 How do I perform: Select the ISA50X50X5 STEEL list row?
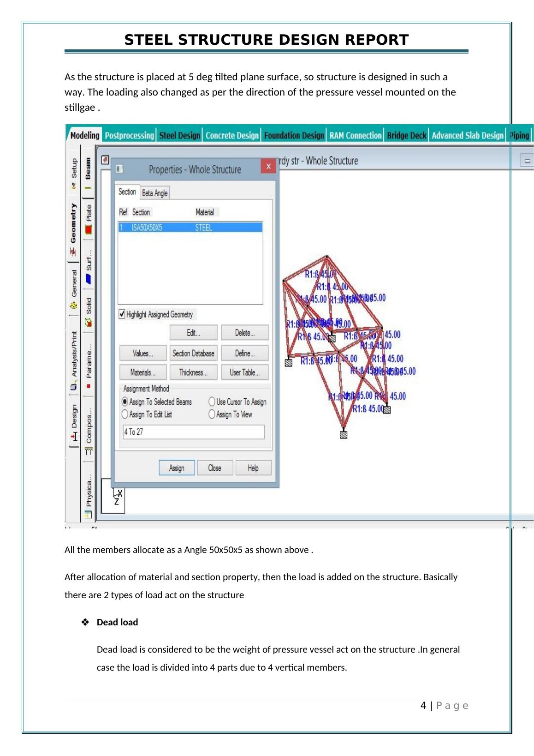pyautogui.click(x=190, y=228)
